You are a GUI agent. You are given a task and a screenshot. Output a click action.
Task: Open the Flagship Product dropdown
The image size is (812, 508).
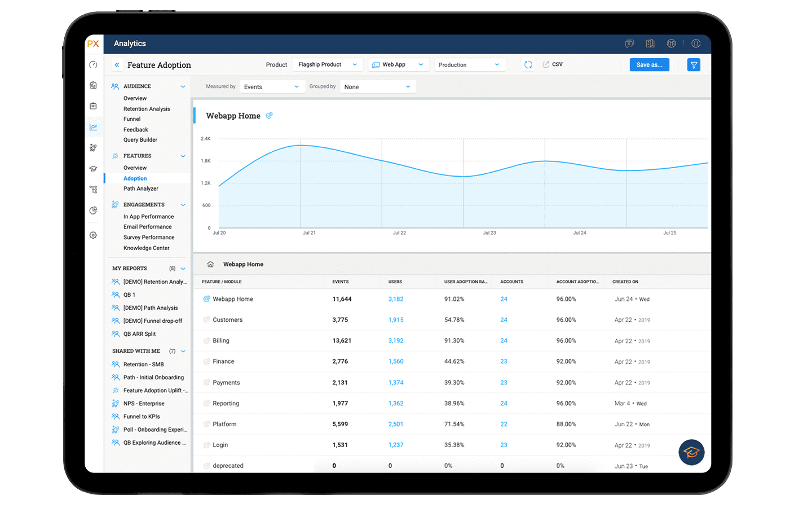(327, 65)
